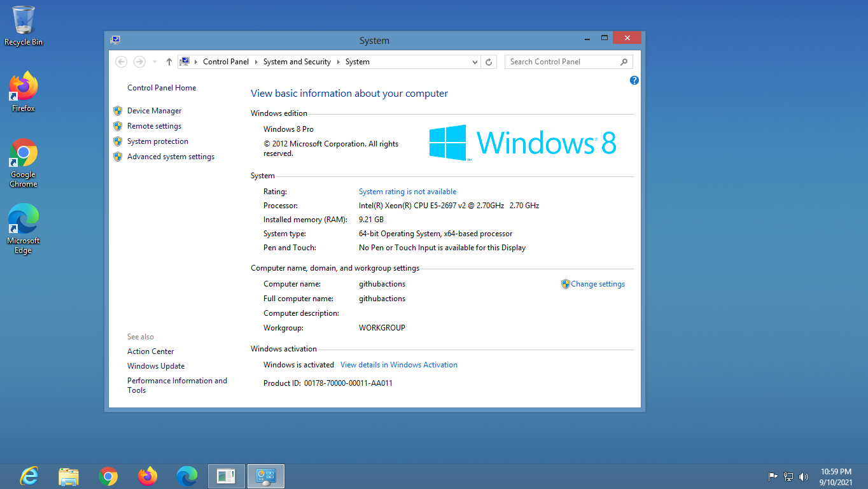
Task: Click the No Pen or Touch Input text
Action: (442, 248)
